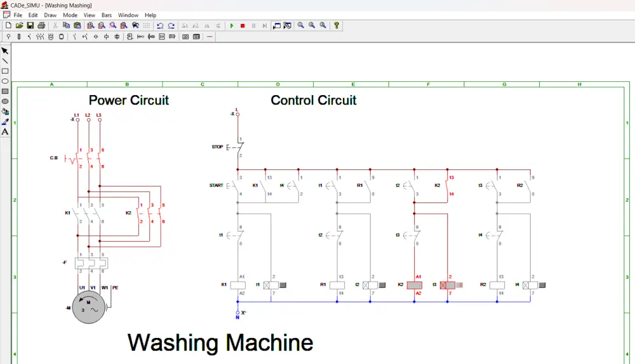Screen dimensions: 635x364
Task: Select the energized K2 coil
Action: [x=414, y=285]
